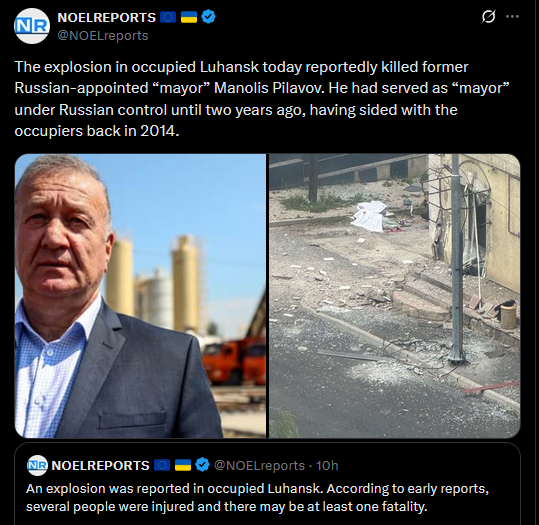The width and height of the screenshot is (539, 525).
Task: Click the main tweet text about Luhansk
Action: (261, 99)
